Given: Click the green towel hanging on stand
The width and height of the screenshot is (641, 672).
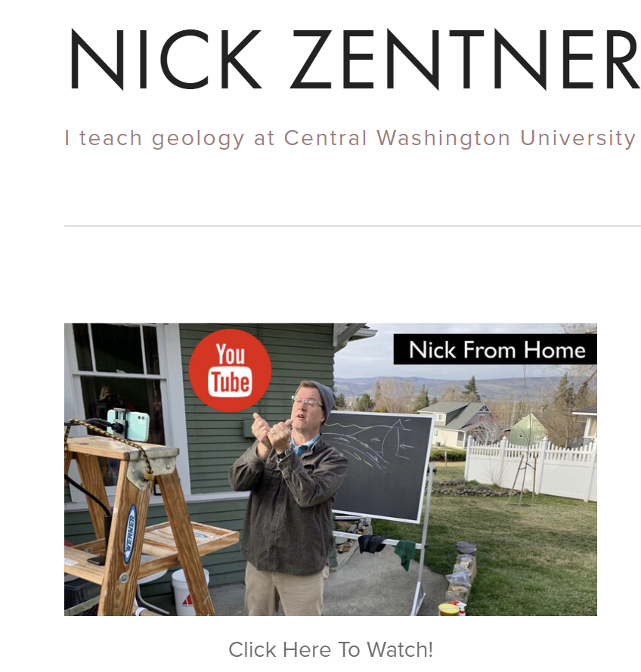Looking at the screenshot, I should click(405, 553).
